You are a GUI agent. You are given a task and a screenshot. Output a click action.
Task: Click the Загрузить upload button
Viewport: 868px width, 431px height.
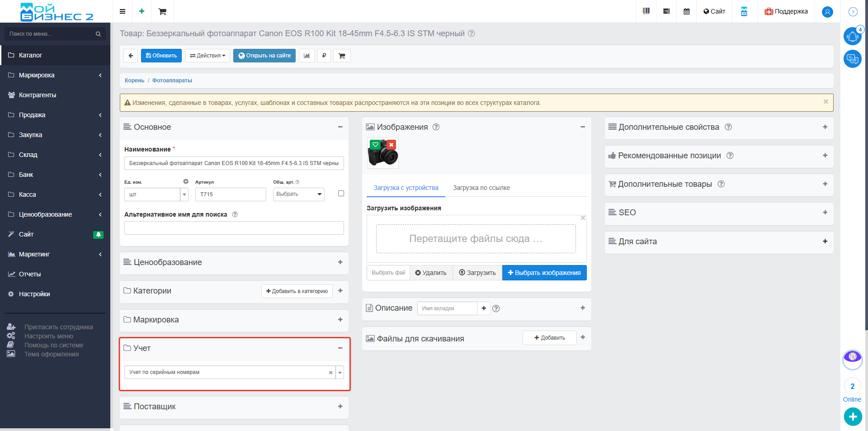(x=477, y=273)
